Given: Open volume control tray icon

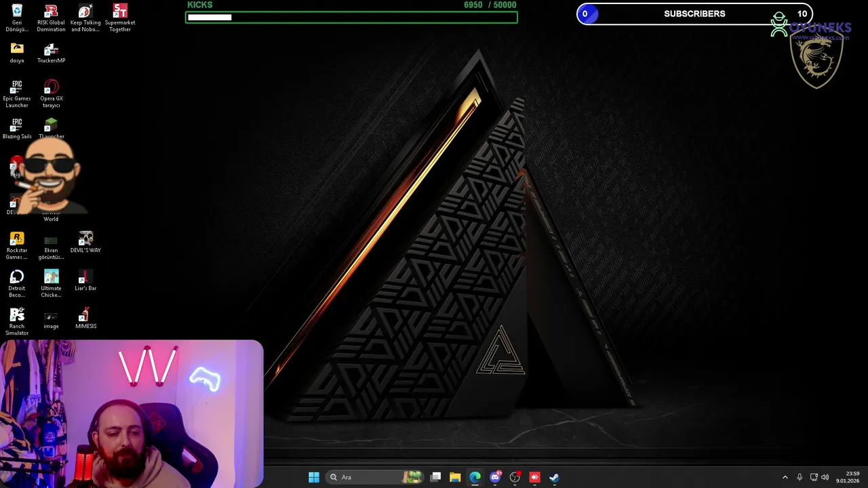Looking at the screenshot, I should tap(825, 477).
